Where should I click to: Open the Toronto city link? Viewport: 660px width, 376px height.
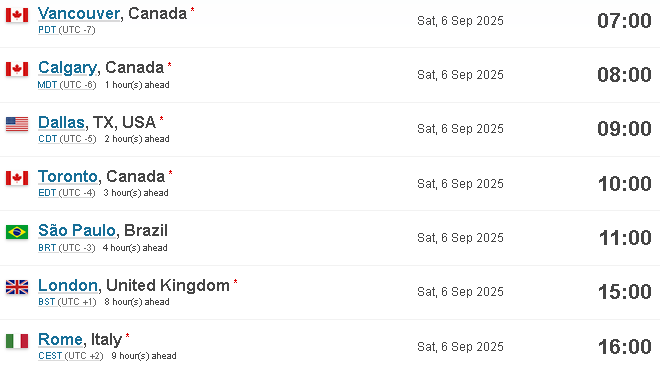68,176
